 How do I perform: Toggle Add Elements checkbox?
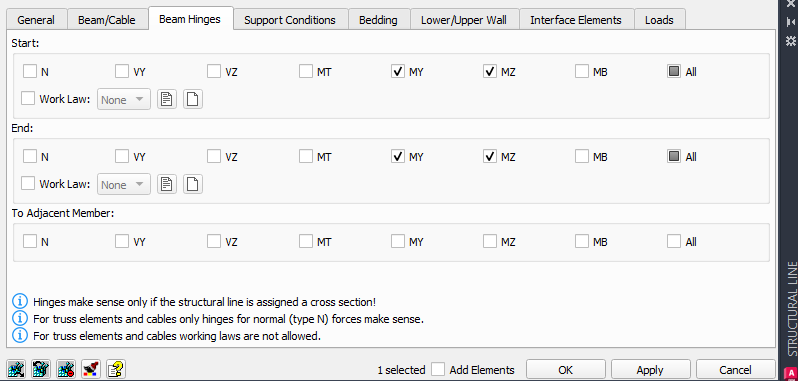tap(438, 369)
